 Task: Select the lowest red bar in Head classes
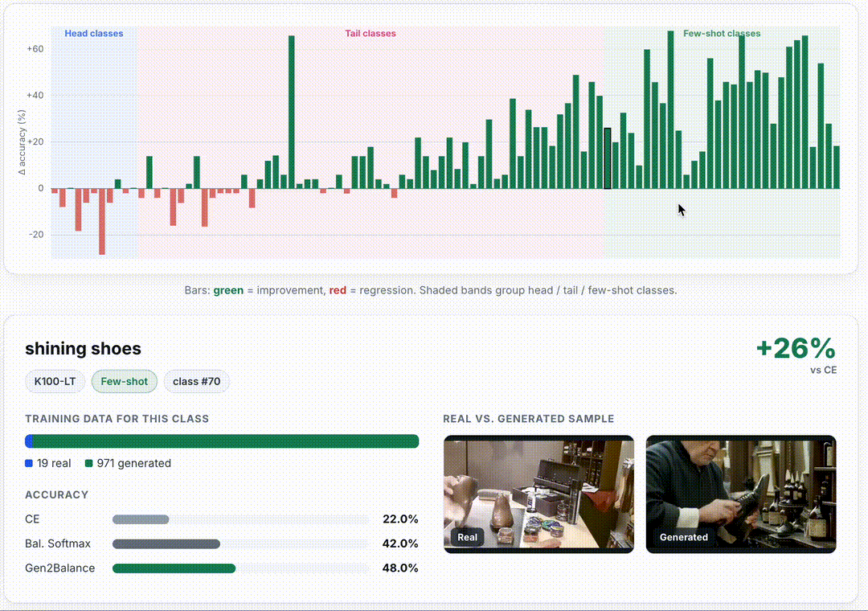coord(102,222)
